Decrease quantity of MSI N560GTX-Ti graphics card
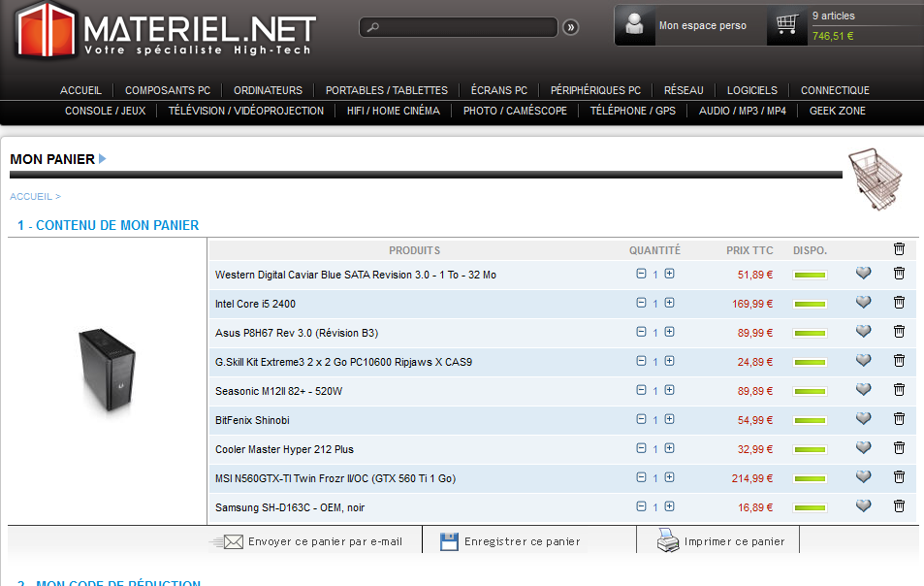 pos(641,477)
